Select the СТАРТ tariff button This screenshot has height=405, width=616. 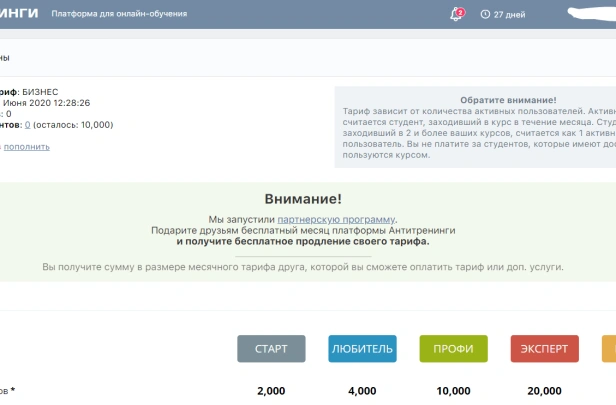[271, 349]
